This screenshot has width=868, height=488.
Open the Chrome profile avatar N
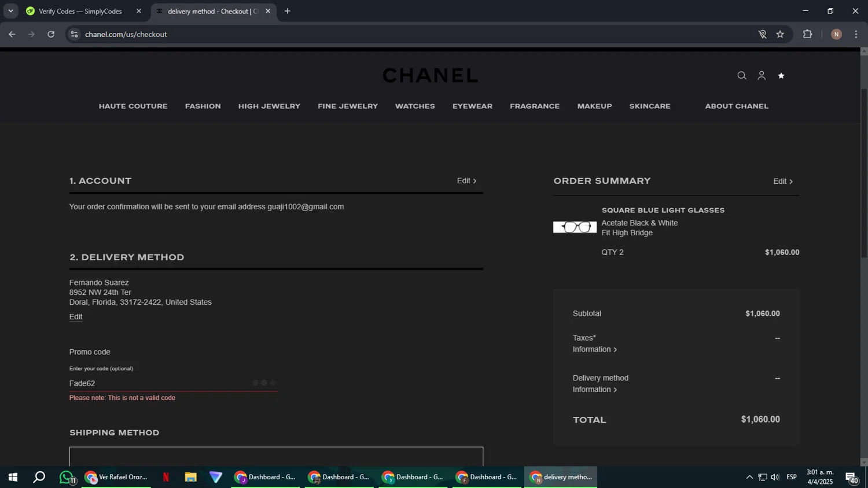click(836, 34)
